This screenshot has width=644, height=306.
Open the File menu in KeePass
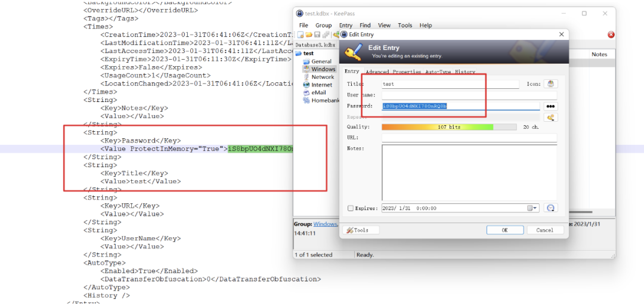click(x=303, y=25)
